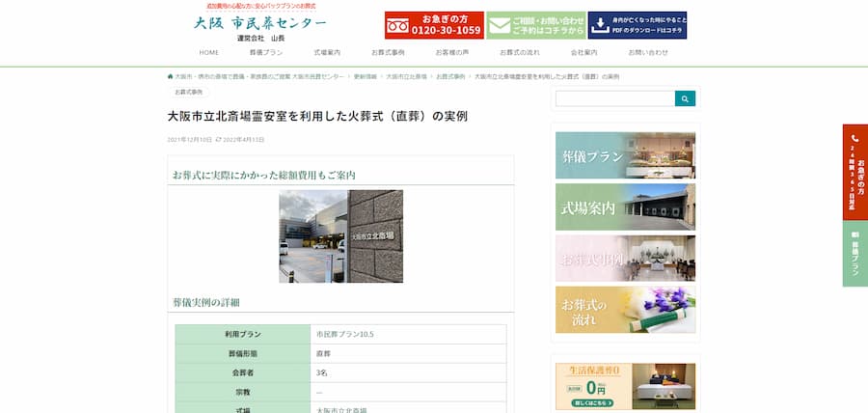Open 葬儀プラン in the navigation bar
This screenshot has width=868, height=413.
(266, 53)
